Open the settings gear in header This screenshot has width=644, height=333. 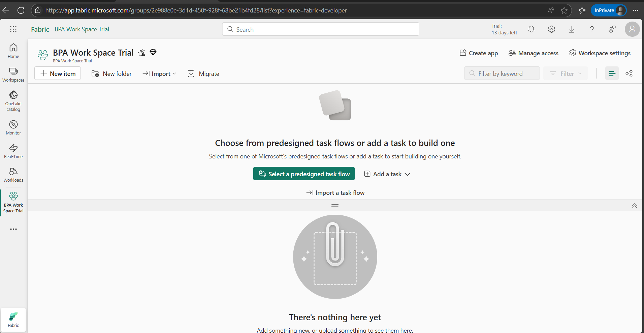coord(551,29)
